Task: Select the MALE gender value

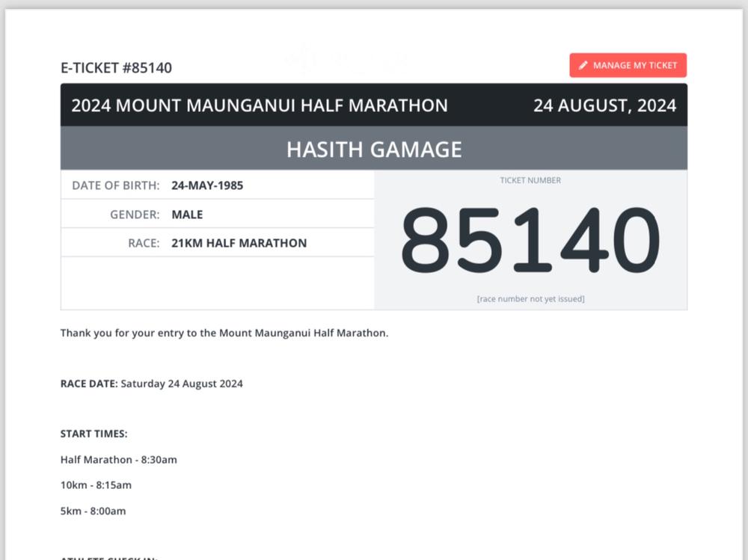Action: click(x=187, y=215)
